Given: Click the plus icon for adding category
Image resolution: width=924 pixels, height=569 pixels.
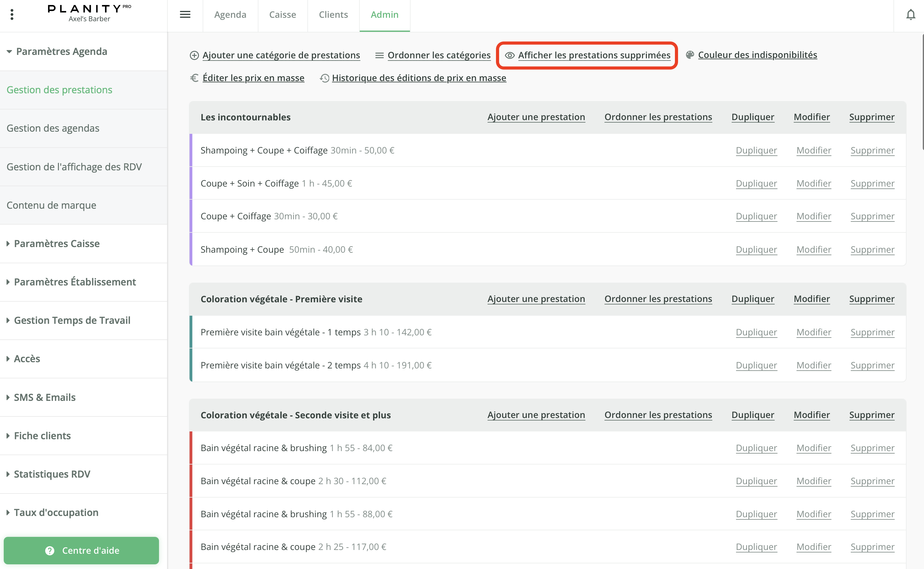Looking at the screenshot, I should [194, 55].
